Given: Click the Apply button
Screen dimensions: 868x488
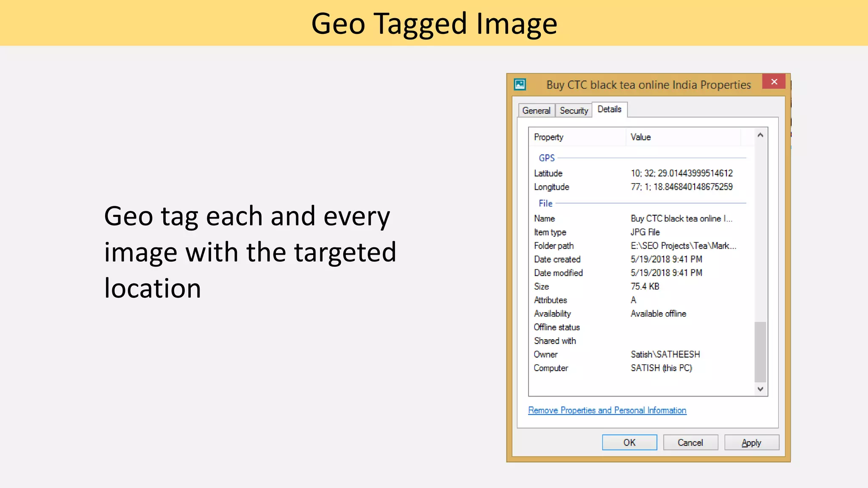Looking at the screenshot, I should 751,442.
